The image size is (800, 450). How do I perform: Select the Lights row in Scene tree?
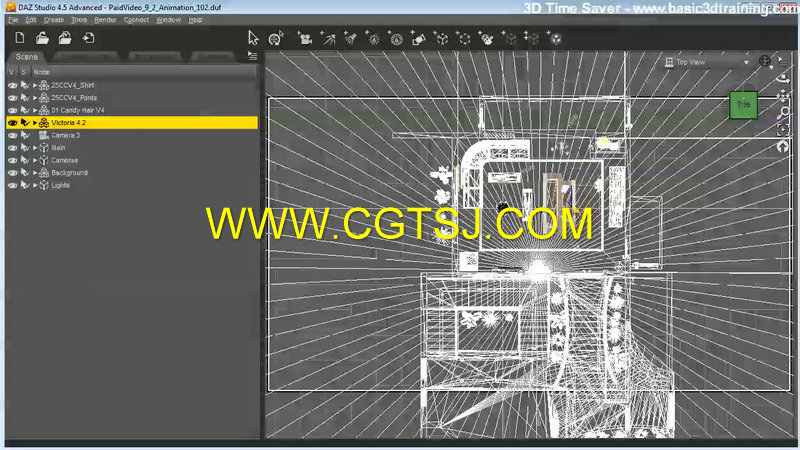[x=132, y=185]
